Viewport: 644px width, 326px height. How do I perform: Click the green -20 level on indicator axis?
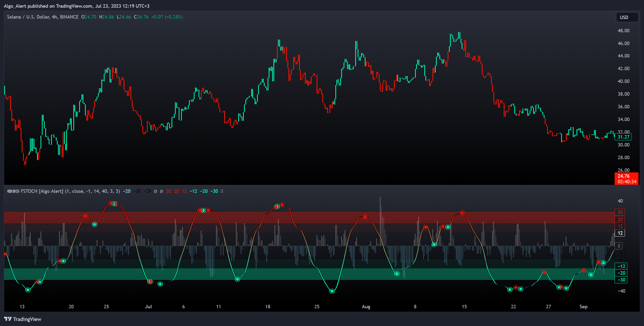(x=621, y=273)
